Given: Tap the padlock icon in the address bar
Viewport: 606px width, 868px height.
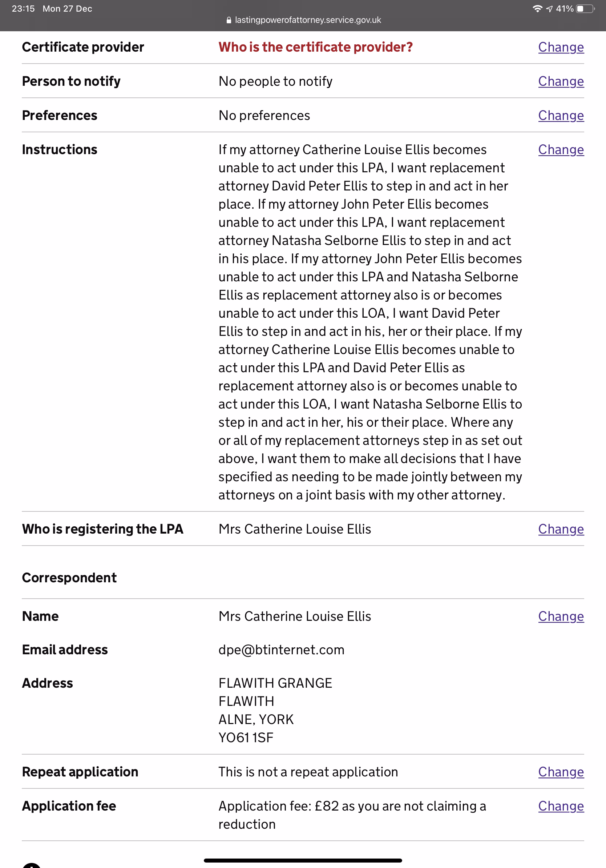Looking at the screenshot, I should pos(229,20).
